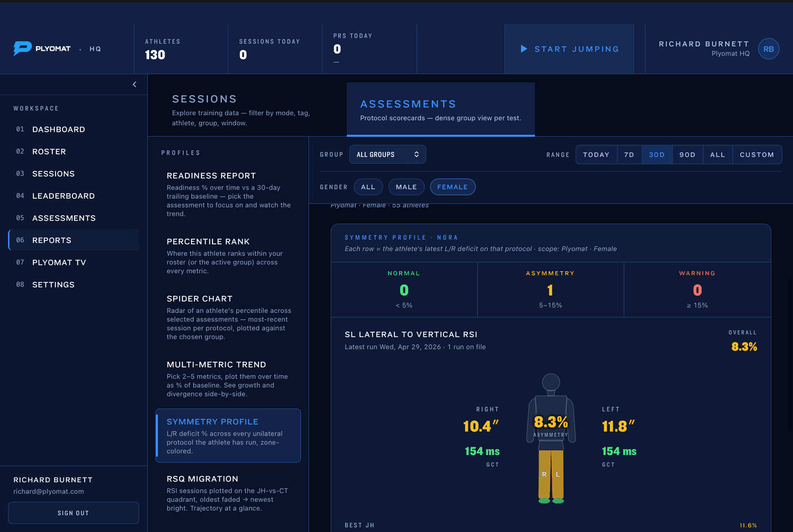Select the All range option

click(x=717, y=155)
